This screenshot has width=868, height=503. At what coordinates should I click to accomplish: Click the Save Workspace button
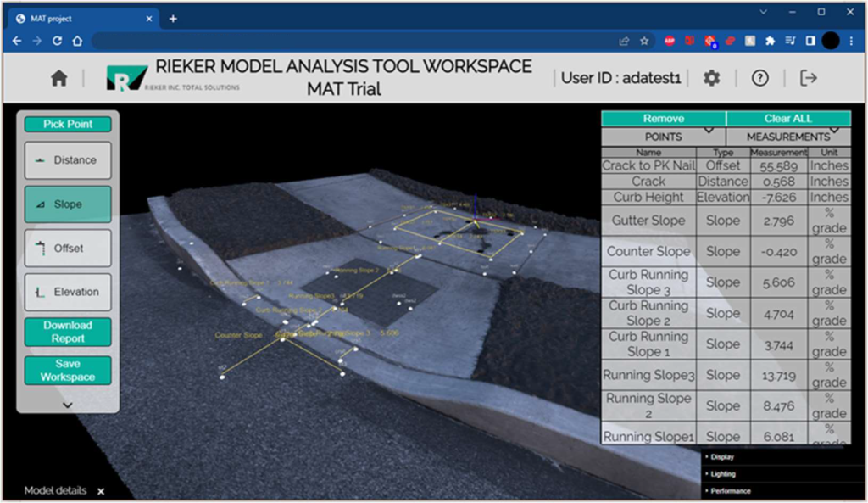pyautogui.click(x=68, y=371)
